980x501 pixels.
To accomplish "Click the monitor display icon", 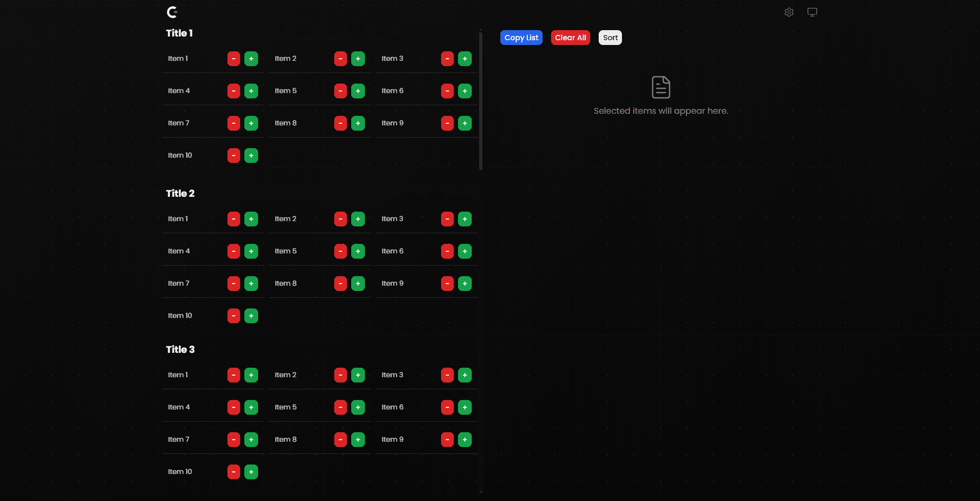I will tap(812, 12).
